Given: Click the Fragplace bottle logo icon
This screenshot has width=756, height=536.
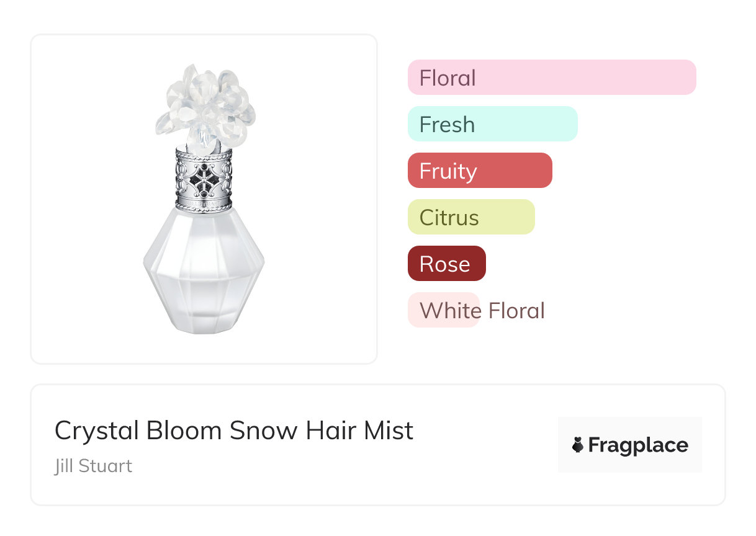Looking at the screenshot, I should click(578, 445).
